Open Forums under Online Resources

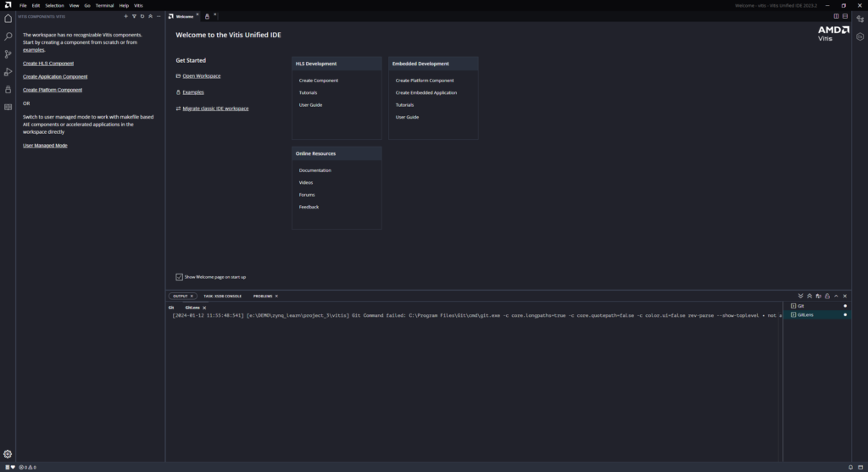307,195
